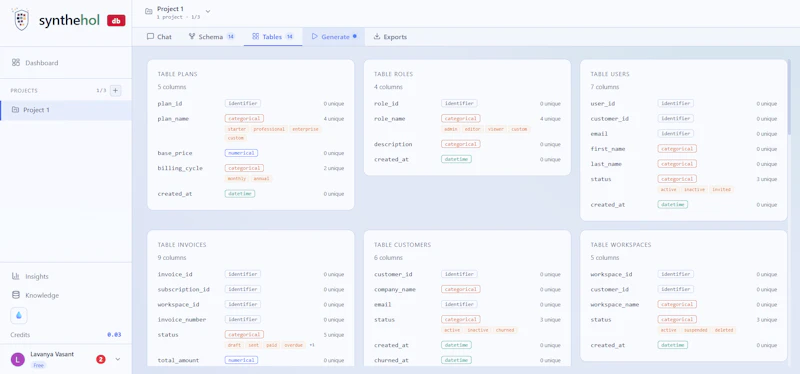Open the red notifications badge showing 2

pyautogui.click(x=101, y=359)
